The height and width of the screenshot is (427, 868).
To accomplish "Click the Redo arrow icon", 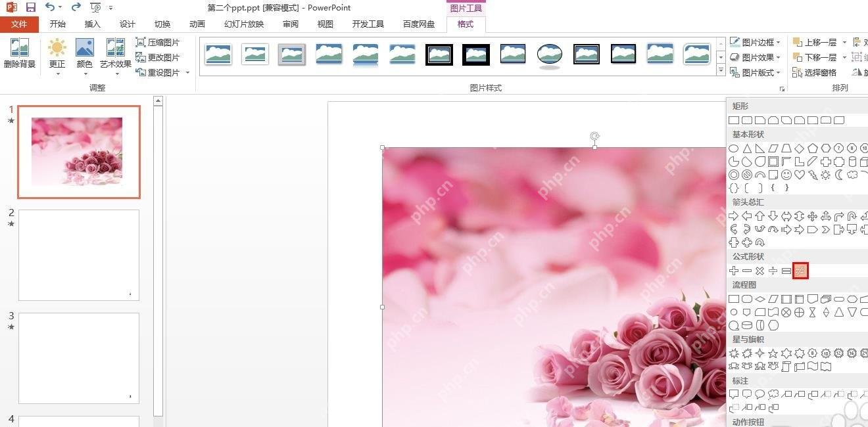I will pyautogui.click(x=76, y=7).
